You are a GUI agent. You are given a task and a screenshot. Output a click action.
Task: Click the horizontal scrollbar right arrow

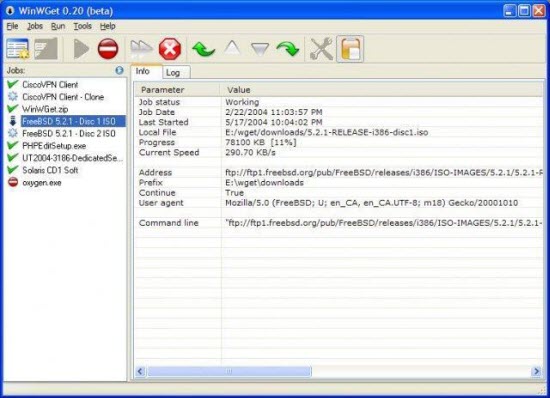pos(536,371)
